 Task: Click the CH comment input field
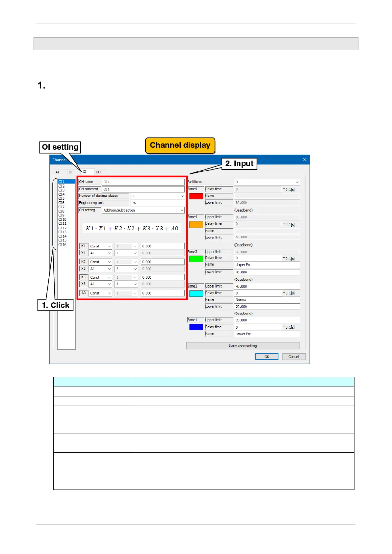(x=143, y=189)
